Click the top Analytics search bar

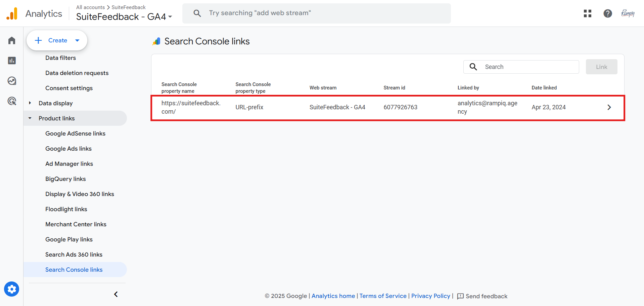[316, 13]
